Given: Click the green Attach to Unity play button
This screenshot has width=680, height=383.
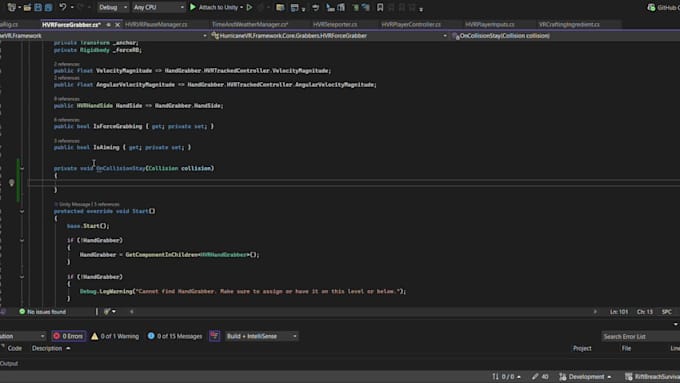Looking at the screenshot, I should coord(193,7).
